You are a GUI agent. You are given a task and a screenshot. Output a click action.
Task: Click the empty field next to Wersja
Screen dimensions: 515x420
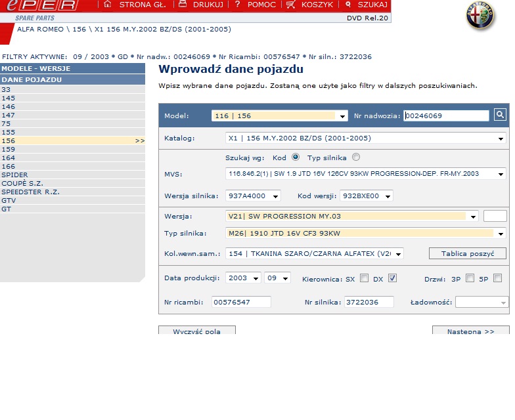pyautogui.click(x=495, y=217)
